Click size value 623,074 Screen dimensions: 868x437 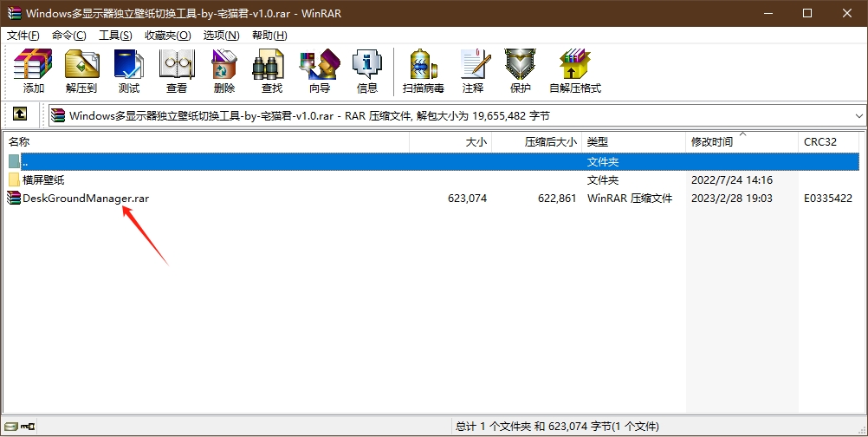pos(467,198)
